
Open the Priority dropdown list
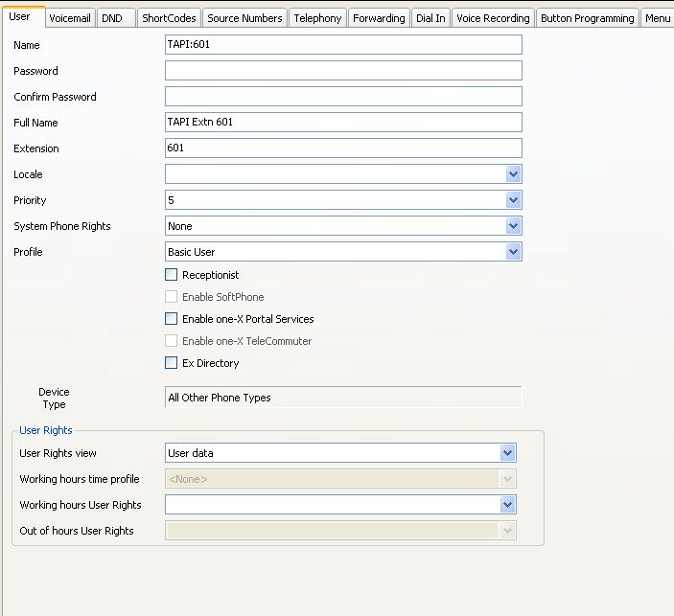coord(514,200)
